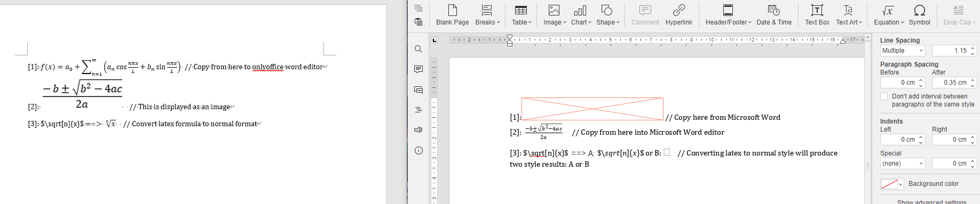Increase After paragraph spacing stepper
980x204 pixels.
coord(973,80)
